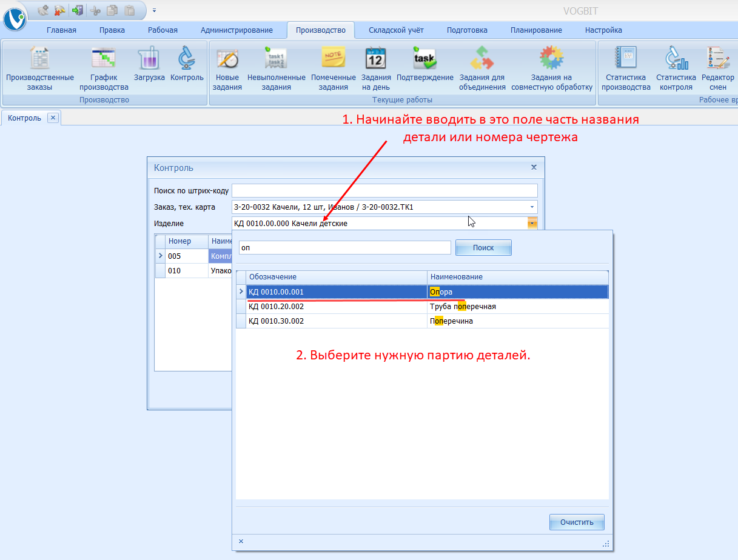
Task: Expand Заказ, тех. карта dropdown
Action: (x=532, y=207)
